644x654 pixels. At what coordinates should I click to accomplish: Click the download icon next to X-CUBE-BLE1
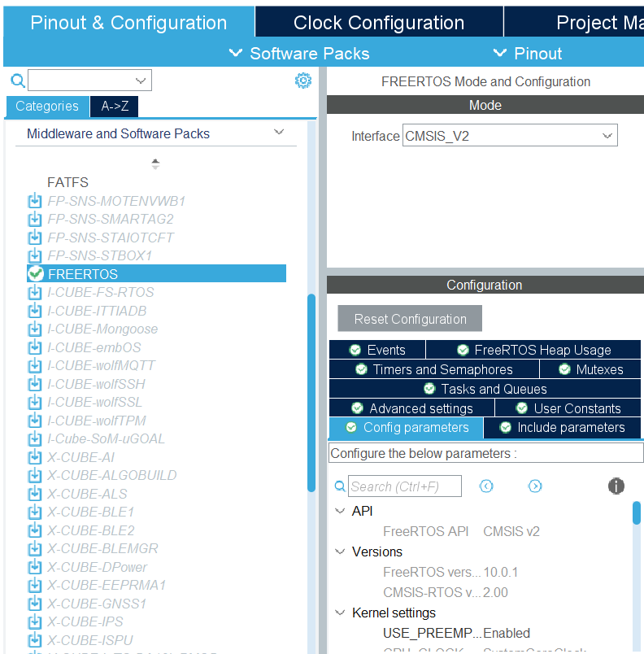point(35,512)
